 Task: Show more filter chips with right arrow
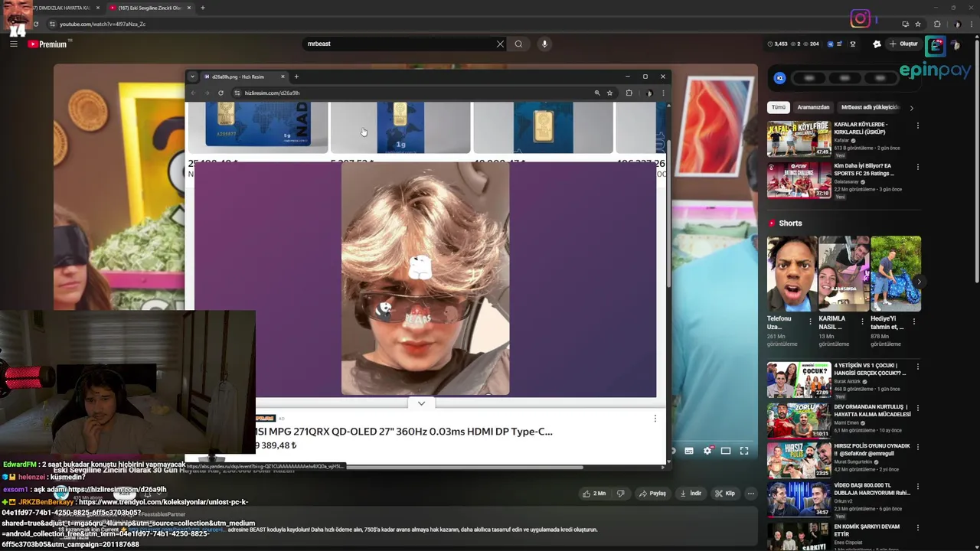tap(911, 108)
